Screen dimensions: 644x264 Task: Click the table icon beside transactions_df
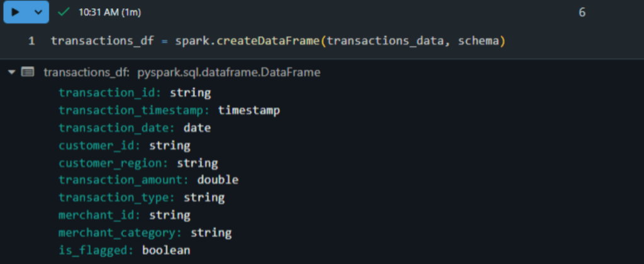pyautogui.click(x=28, y=72)
